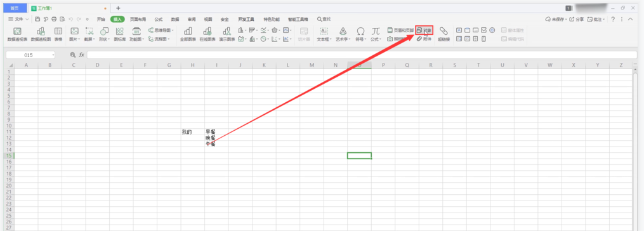Select cell containing 晚餐
Viewport: 644px width, 231px height.
point(216,138)
